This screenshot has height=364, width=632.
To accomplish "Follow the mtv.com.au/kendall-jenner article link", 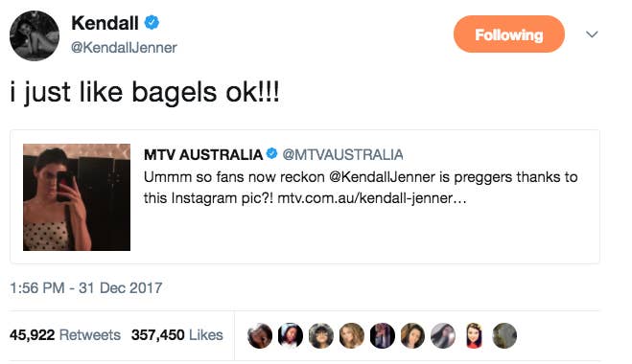I will pos(371,198).
